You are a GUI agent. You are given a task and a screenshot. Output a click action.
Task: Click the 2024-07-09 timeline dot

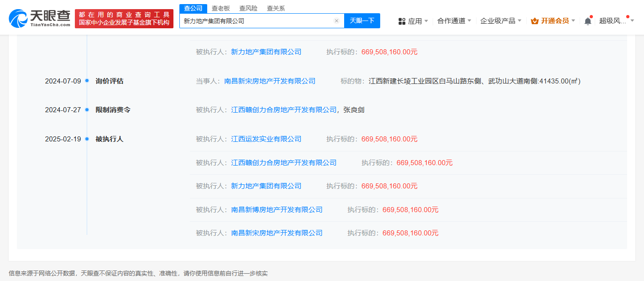click(87, 81)
